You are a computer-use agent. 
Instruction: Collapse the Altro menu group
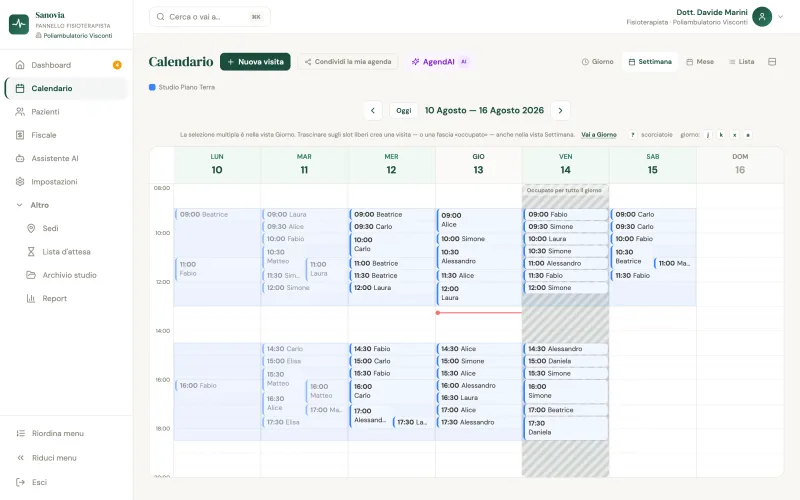pos(66,205)
